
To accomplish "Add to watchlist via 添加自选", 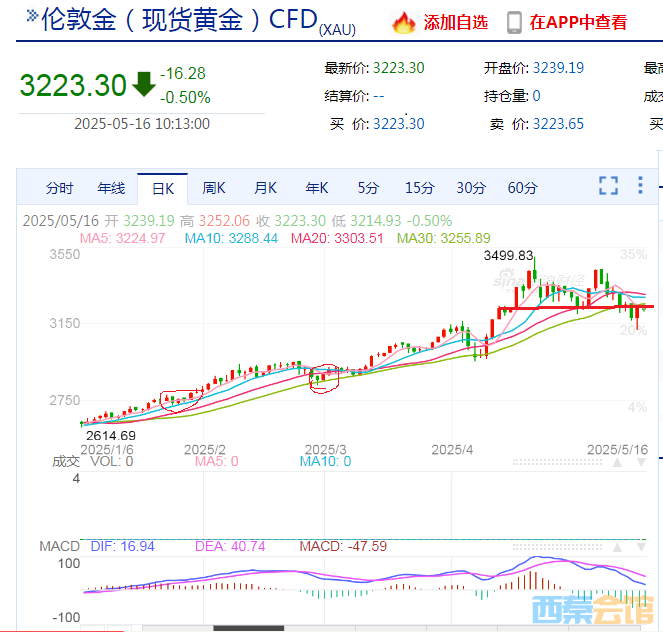I will click(455, 22).
